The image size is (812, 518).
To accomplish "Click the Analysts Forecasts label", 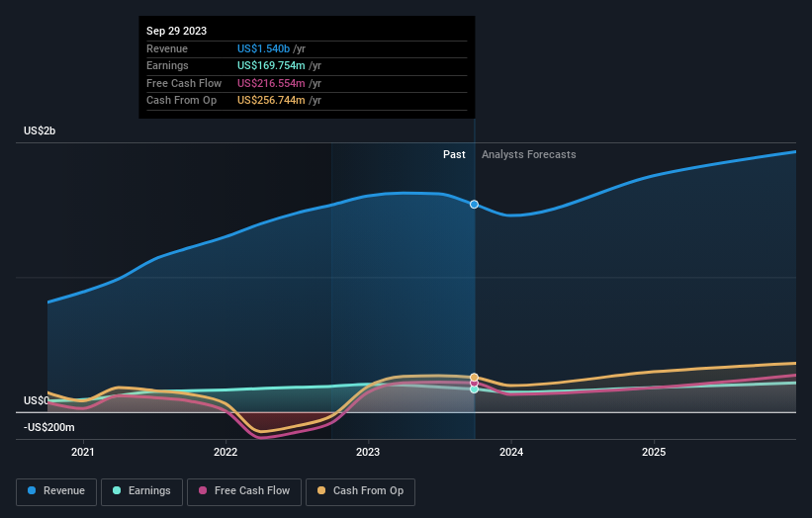I will click(529, 154).
